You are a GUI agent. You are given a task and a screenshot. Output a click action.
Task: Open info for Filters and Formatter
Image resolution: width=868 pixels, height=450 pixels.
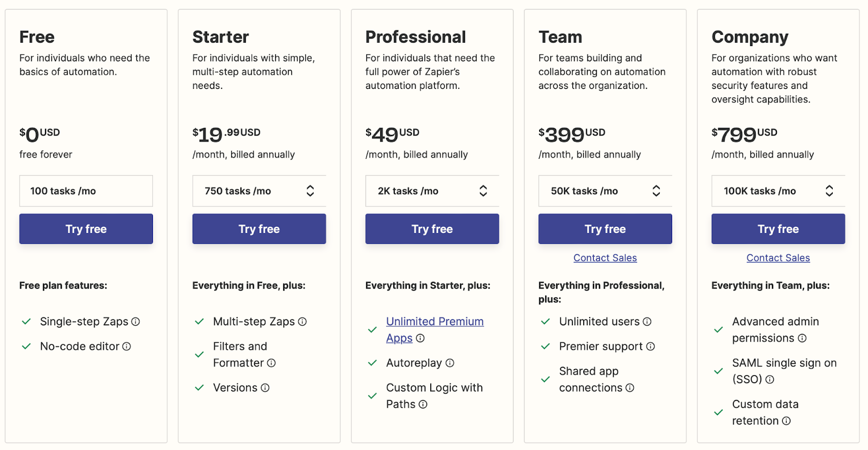tap(271, 363)
